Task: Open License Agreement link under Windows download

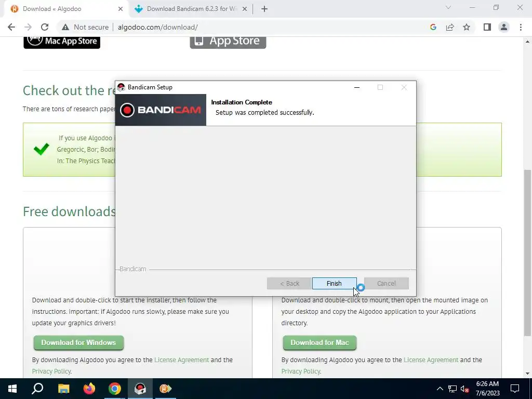Action: 181,360
